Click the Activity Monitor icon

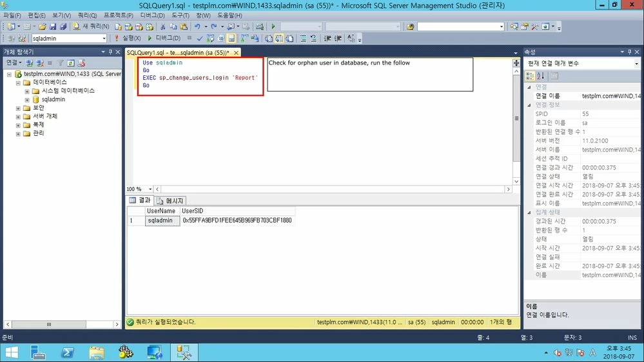tap(260, 26)
